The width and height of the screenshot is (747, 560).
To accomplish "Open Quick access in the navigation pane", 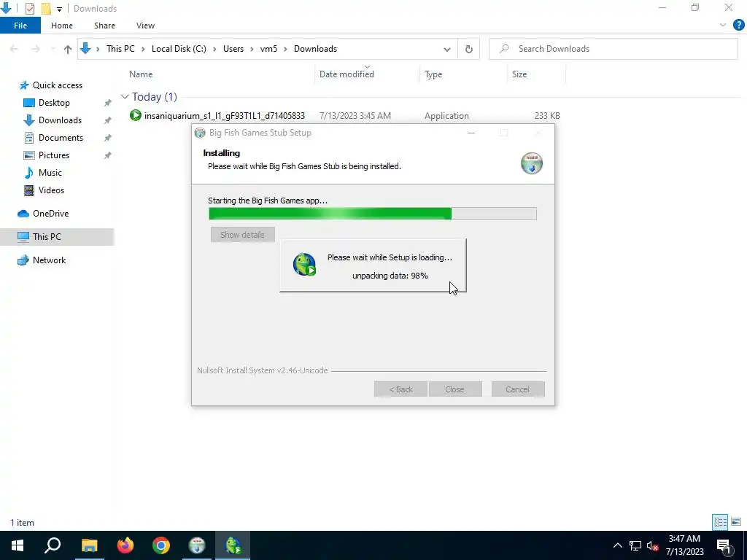I will [57, 85].
